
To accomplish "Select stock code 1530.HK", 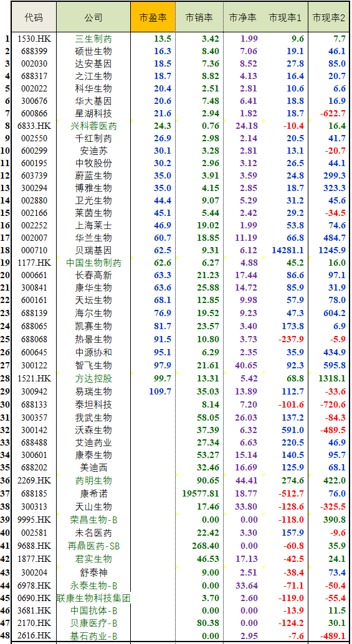I will [x=33, y=39].
